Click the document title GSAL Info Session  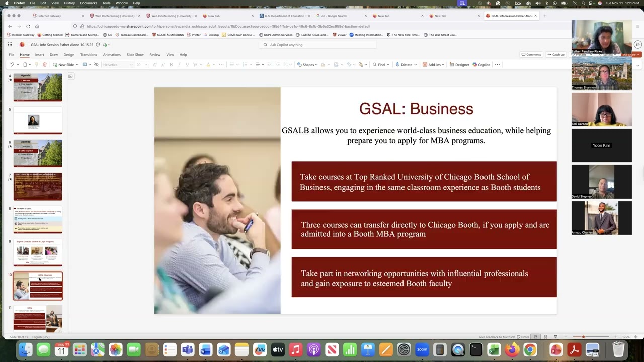(62, 45)
